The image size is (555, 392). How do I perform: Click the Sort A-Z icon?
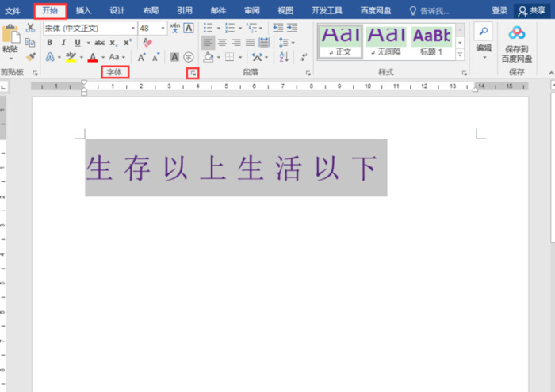click(x=284, y=57)
